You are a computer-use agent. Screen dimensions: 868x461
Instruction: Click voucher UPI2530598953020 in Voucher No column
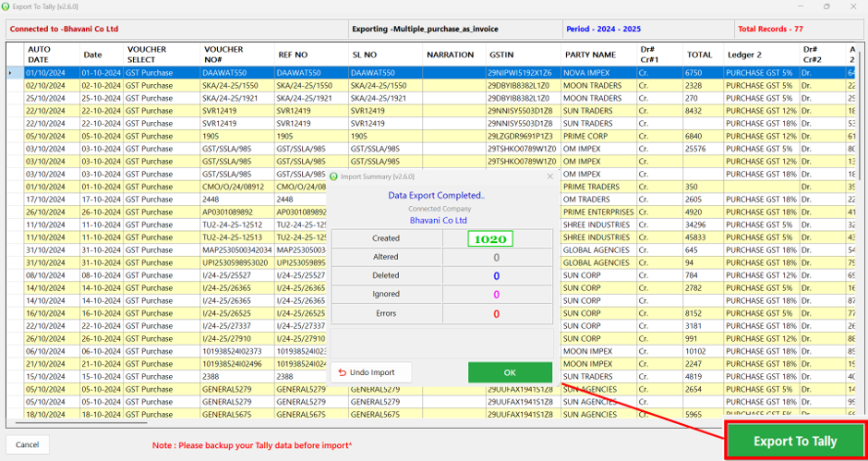click(x=237, y=262)
